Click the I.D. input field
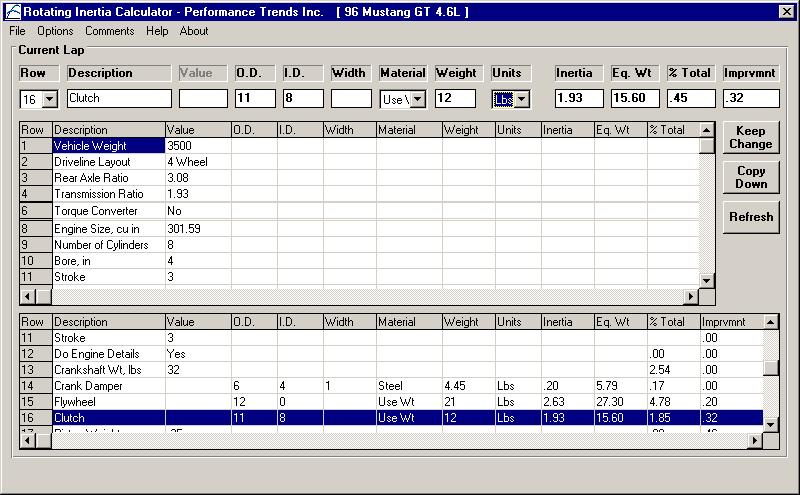 [x=303, y=98]
